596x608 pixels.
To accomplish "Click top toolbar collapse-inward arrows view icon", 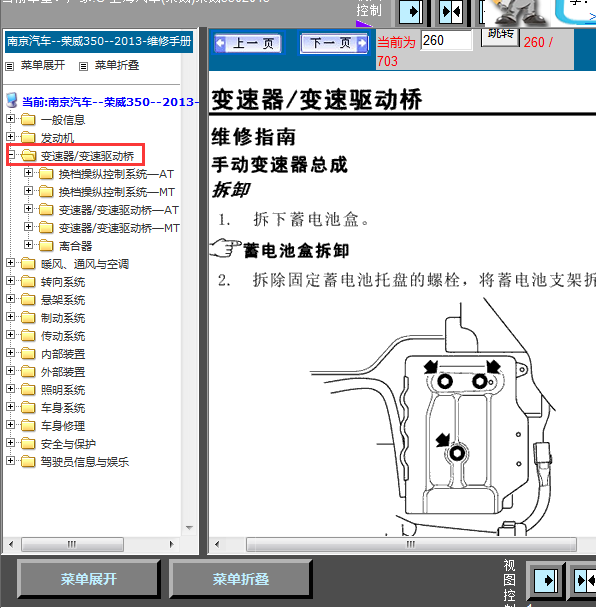I will coord(451,12).
